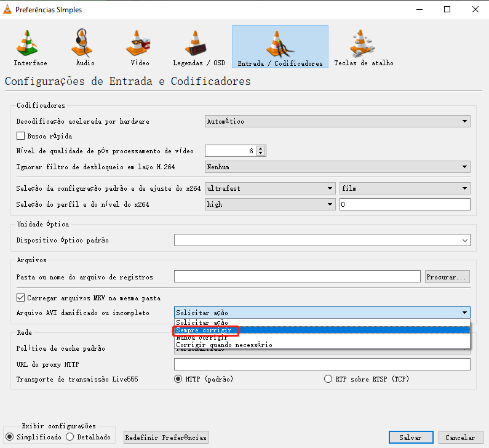This screenshot has width=489, height=448.
Task: Decrease video post-processing quality level
Action: [x=261, y=153]
